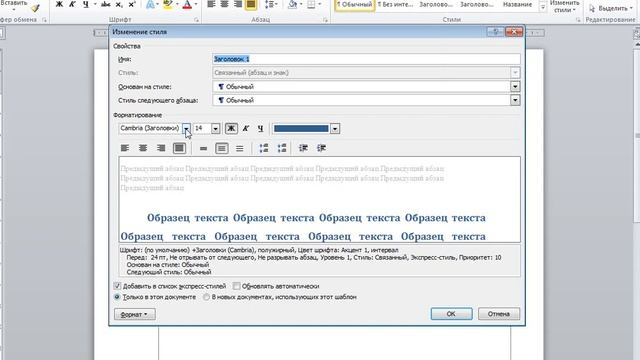Open 'Изменить стили' dropdown in ribbon
Screen dimensions: 640x360
pos(565,7)
